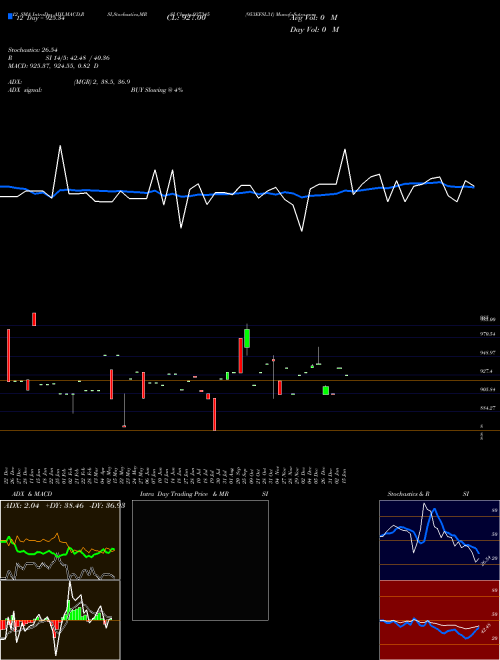The image size is (500, 660).
Task: Click the first date label on the x-axis
Action: (7, 476)
